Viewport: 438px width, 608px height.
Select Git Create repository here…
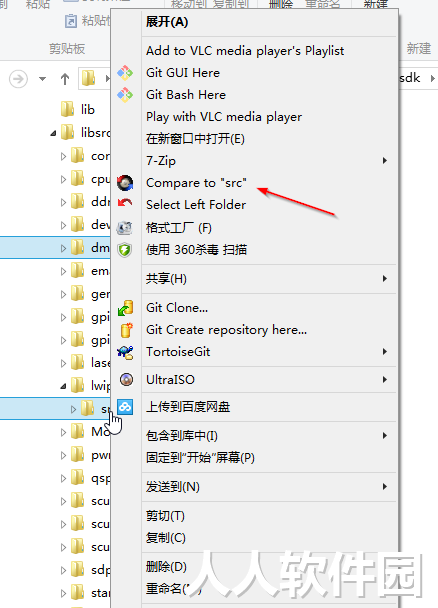(x=226, y=330)
